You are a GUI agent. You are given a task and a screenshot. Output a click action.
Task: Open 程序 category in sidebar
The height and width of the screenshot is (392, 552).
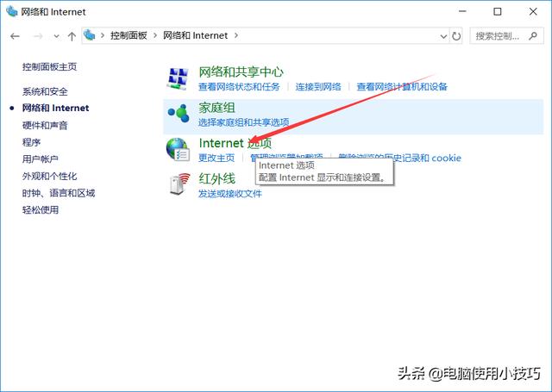click(31, 142)
